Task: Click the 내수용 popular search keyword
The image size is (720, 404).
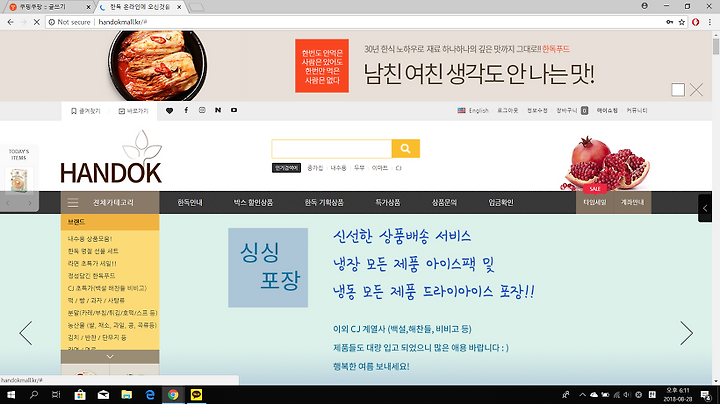Action: [x=338, y=168]
